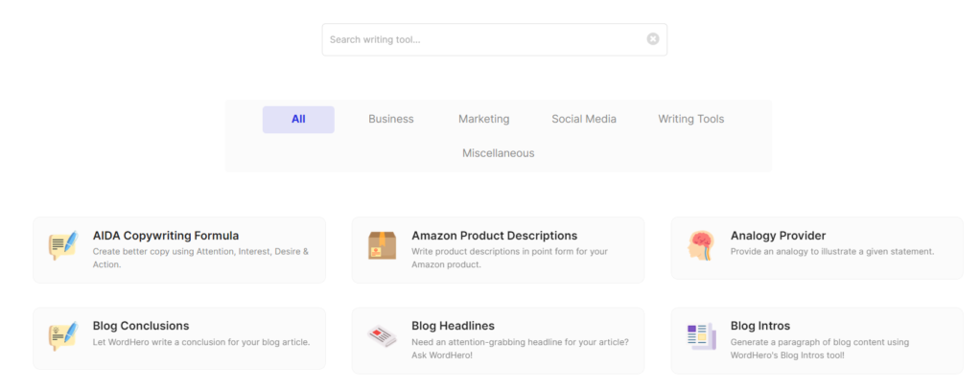The image size is (980, 389).
Task: Launch the Analogy Provider tool title
Action: (x=778, y=235)
